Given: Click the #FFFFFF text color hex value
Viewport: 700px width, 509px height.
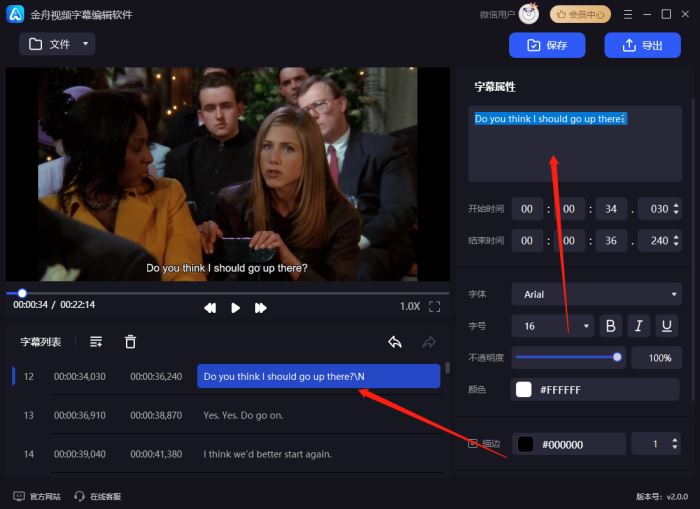Looking at the screenshot, I should (x=560, y=390).
